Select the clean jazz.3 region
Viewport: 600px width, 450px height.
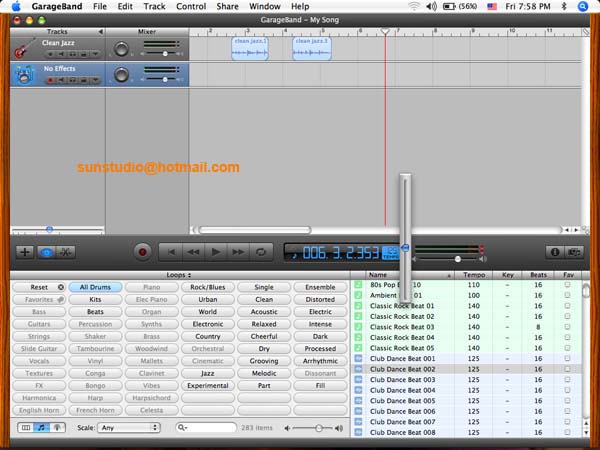coord(312,49)
